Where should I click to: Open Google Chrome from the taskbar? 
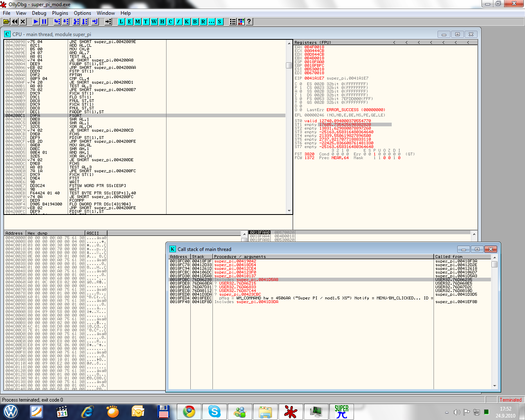[x=189, y=411]
